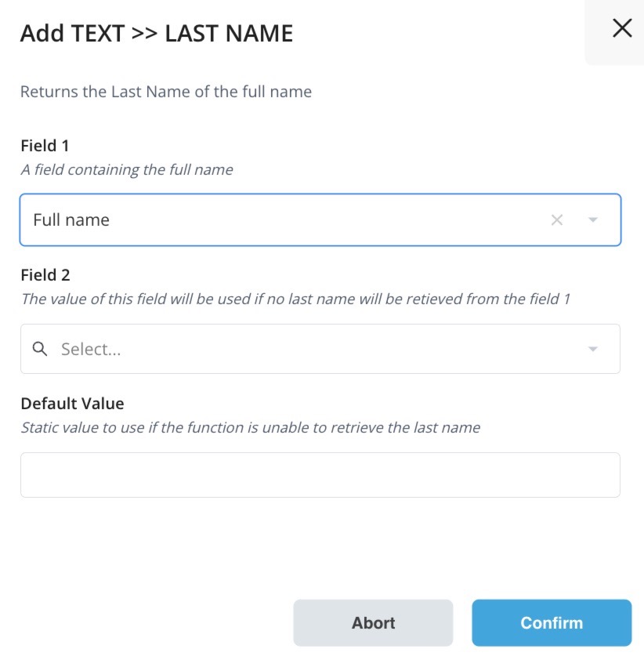Click 'LAST NAME' in the dialog title
644x660 pixels.
(229, 34)
